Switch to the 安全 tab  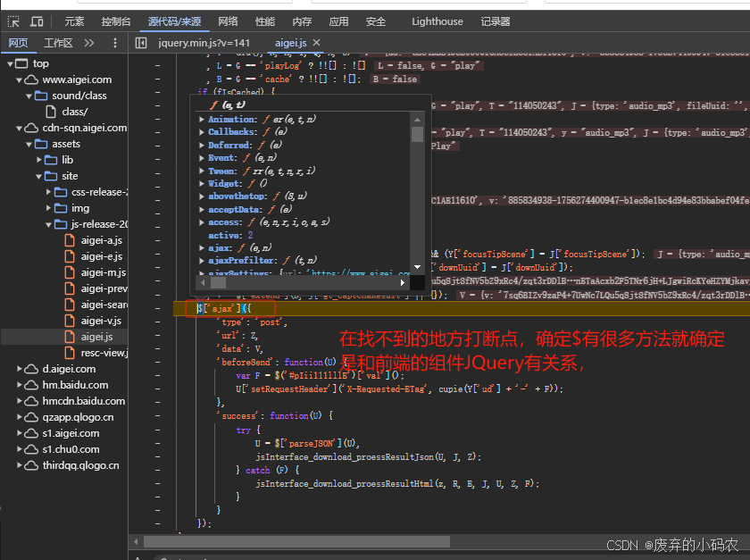pos(376,21)
